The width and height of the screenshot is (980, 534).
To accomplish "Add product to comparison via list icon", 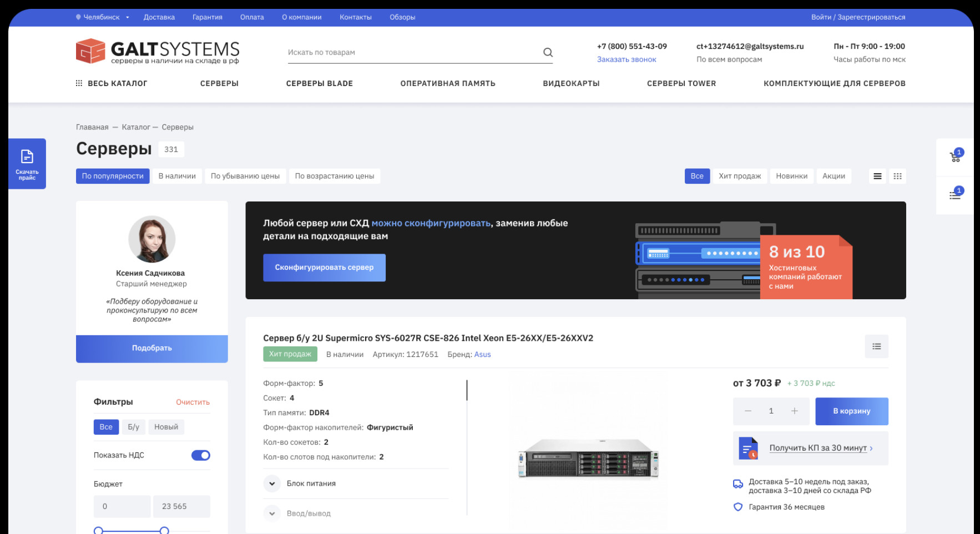I will tap(876, 346).
